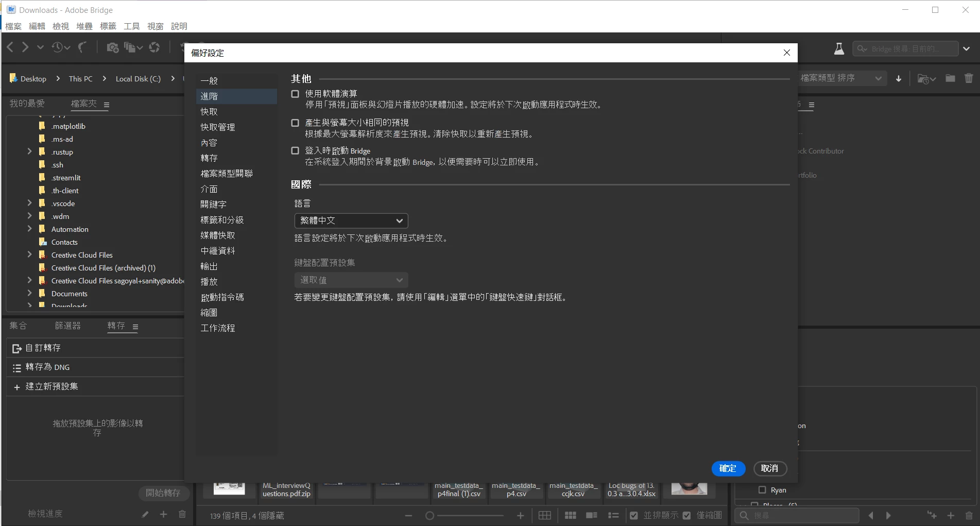The width and height of the screenshot is (980, 526).
Task: Open the 語言 dropdown showing 繁體中文
Action: [351, 220]
